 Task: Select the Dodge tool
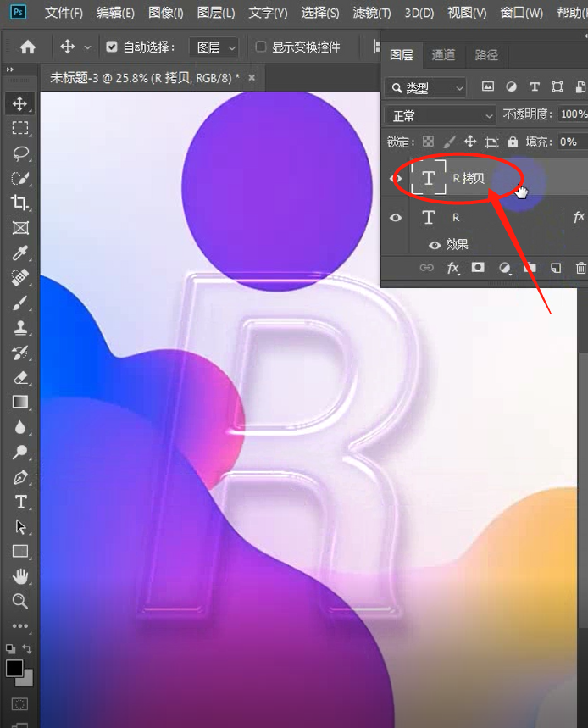click(x=20, y=452)
